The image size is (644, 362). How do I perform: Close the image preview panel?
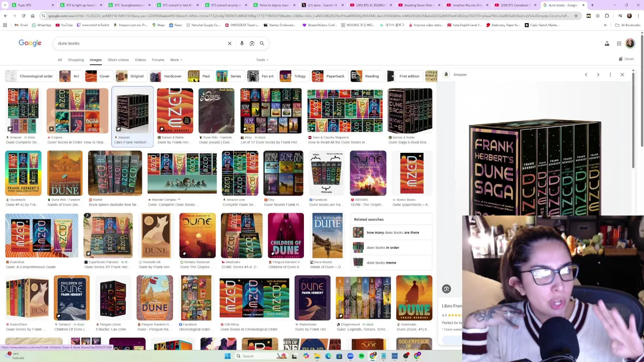[x=622, y=75]
